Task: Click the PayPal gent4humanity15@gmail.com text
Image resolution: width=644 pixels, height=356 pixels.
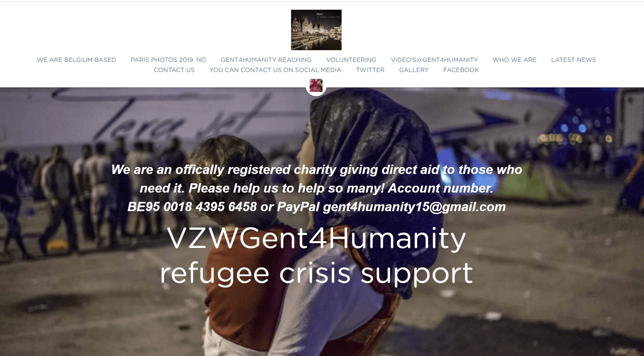Action: (x=391, y=207)
